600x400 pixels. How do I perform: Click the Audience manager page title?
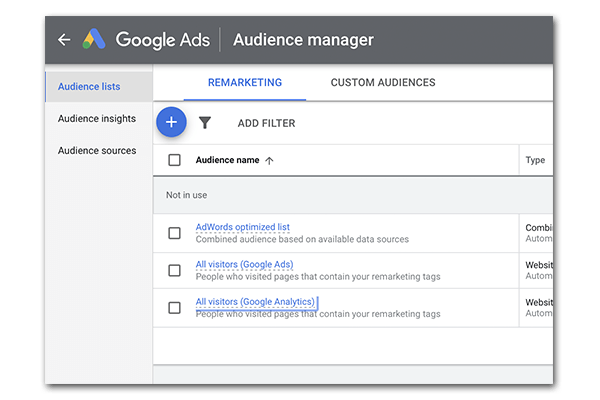[303, 39]
